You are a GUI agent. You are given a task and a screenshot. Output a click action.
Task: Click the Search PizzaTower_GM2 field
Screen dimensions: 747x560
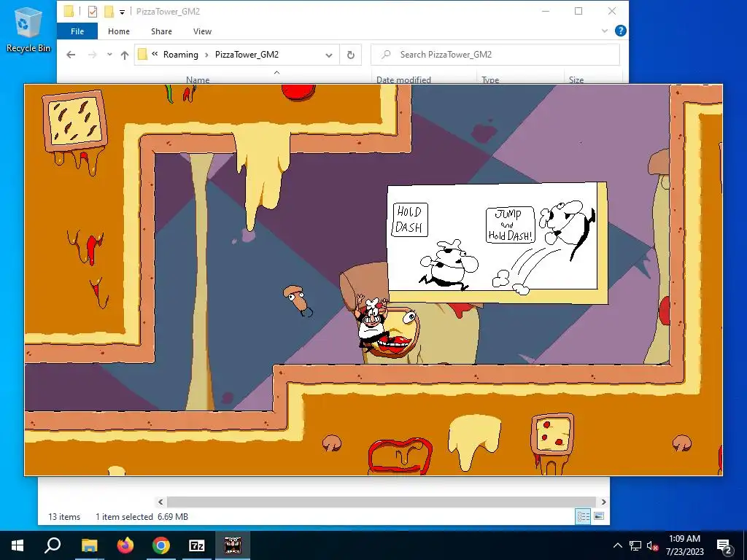[x=495, y=55]
